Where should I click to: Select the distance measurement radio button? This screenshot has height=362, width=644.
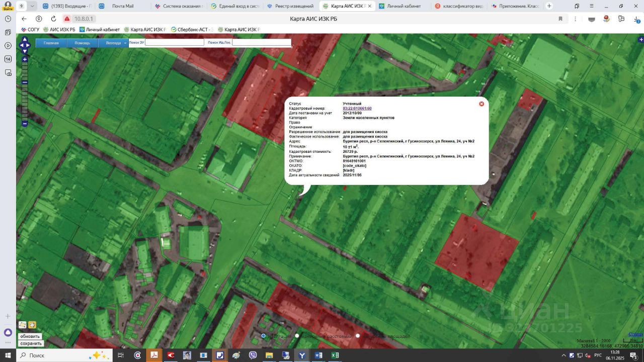click(x=297, y=336)
